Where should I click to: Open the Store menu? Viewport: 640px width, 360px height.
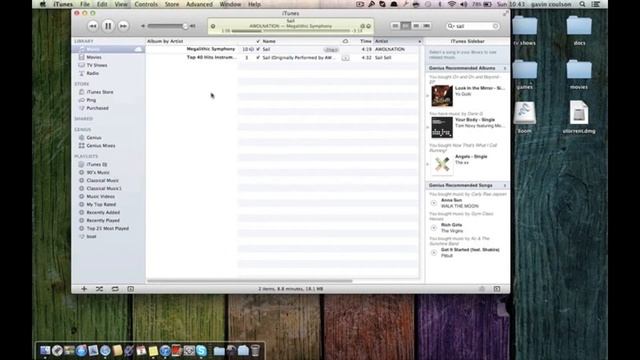point(172,4)
